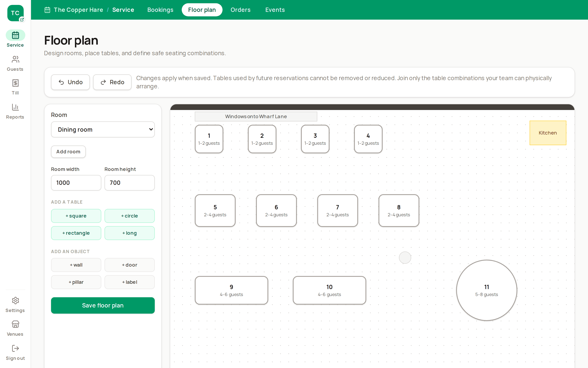The image size is (588, 368).
Task: Add a label object
Action: (129, 282)
